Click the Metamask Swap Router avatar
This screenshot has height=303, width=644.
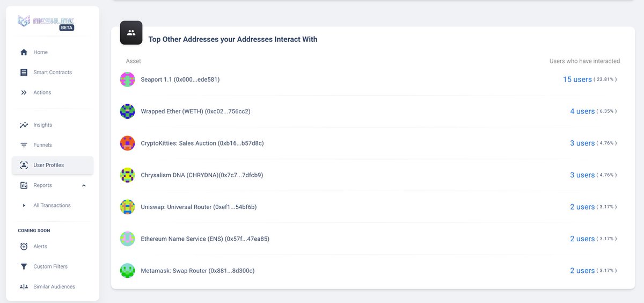click(127, 271)
